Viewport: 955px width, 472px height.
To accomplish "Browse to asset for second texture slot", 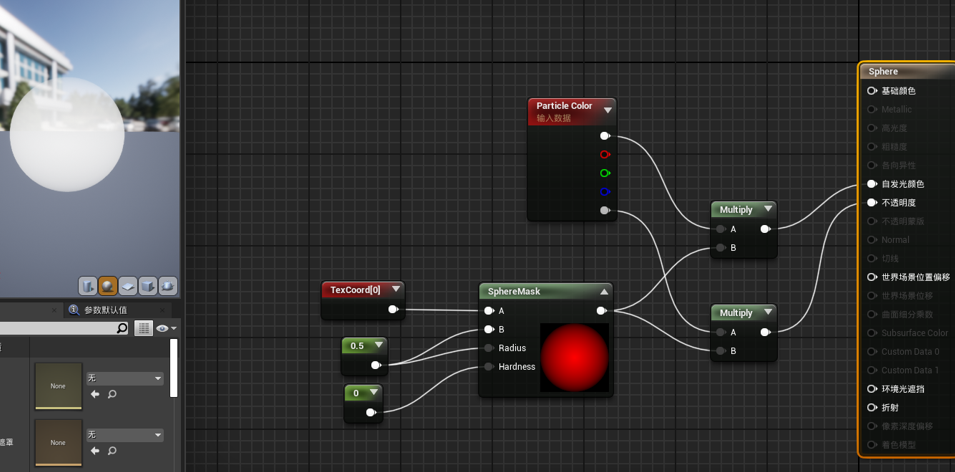I will 112,451.
